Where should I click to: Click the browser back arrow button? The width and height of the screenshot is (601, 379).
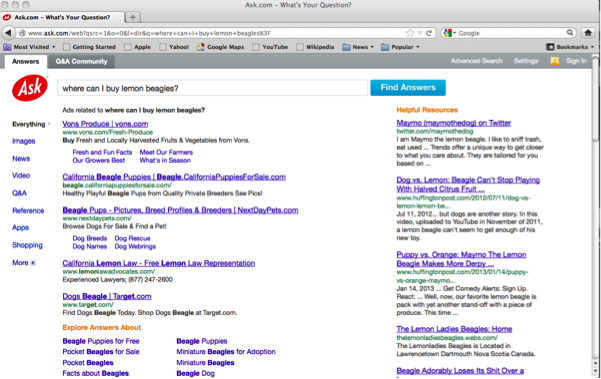pyautogui.click(x=8, y=33)
